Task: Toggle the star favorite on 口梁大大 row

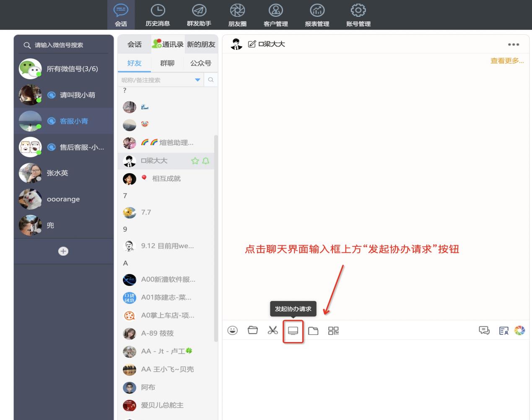Action: coord(195,161)
